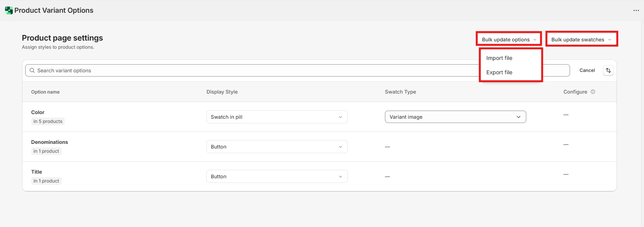644x227 pixels.
Task: Click 'in 1 product' badge under Title
Action: 46,181
